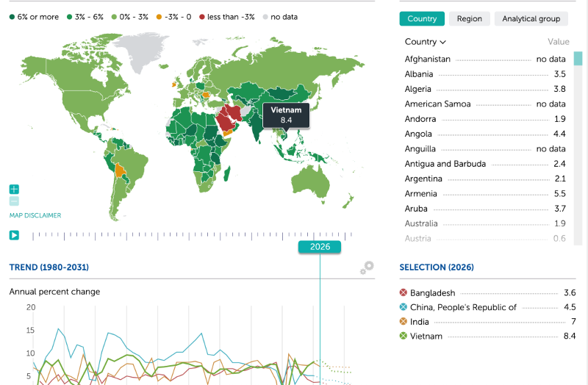Select Angola in the country list
This screenshot has height=385, width=588.
click(x=485, y=134)
